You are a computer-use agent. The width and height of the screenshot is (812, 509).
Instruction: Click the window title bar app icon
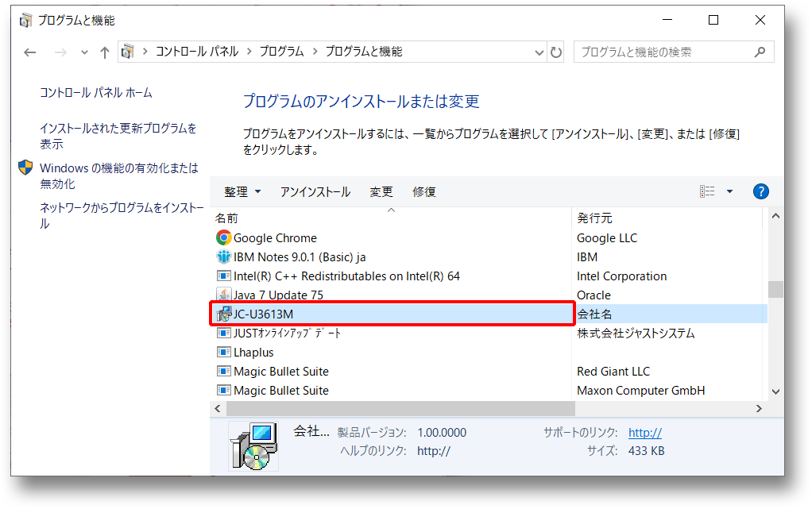(25, 20)
